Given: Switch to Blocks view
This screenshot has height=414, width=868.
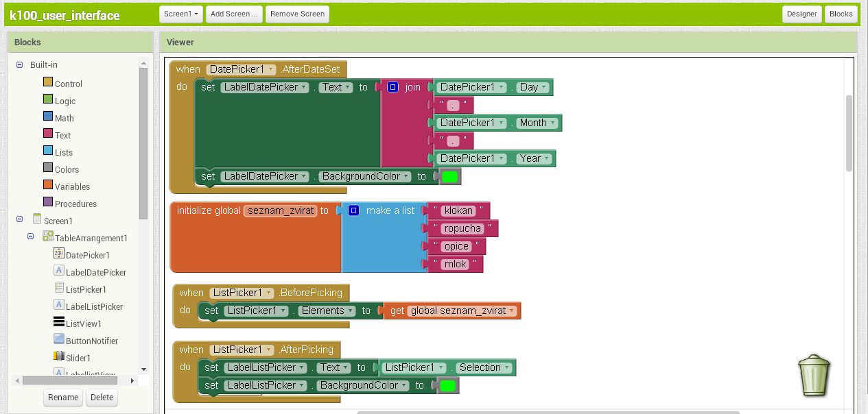Looking at the screenshot, I should pyautogui.click(x=841, y=14).
